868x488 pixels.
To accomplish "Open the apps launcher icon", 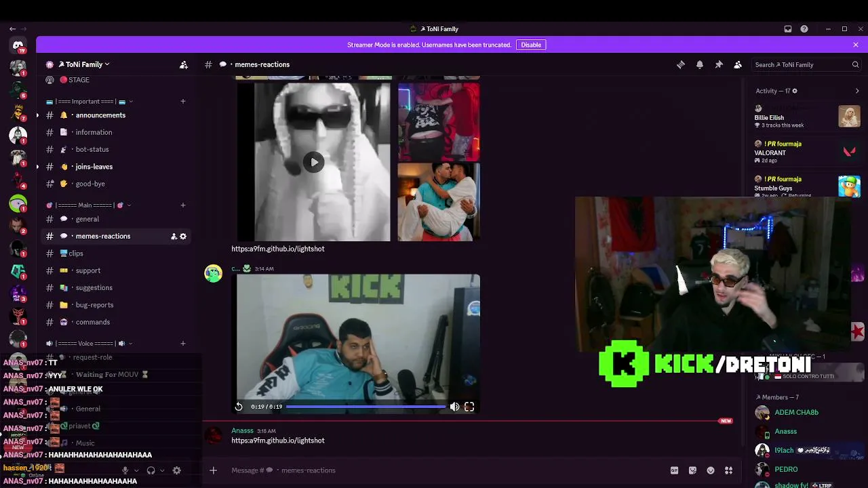I will pos(729,470).
